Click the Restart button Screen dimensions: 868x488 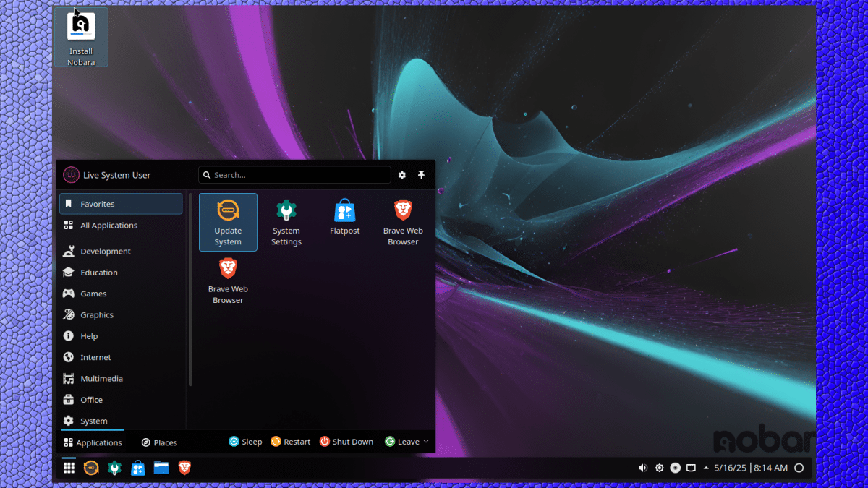(x=290, y=442)
